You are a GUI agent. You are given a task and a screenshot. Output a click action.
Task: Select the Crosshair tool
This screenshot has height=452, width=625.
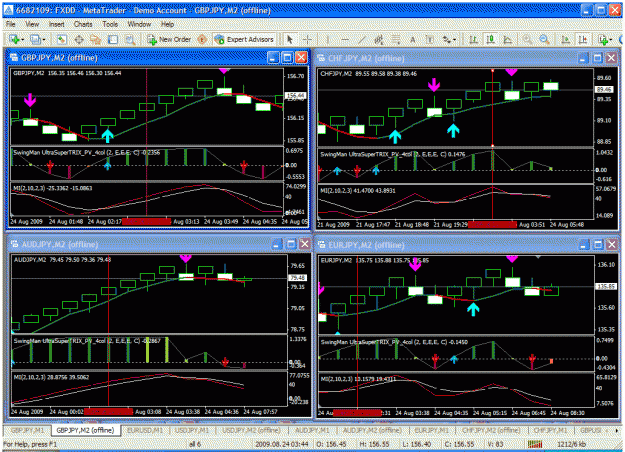[x=307, y=39]
